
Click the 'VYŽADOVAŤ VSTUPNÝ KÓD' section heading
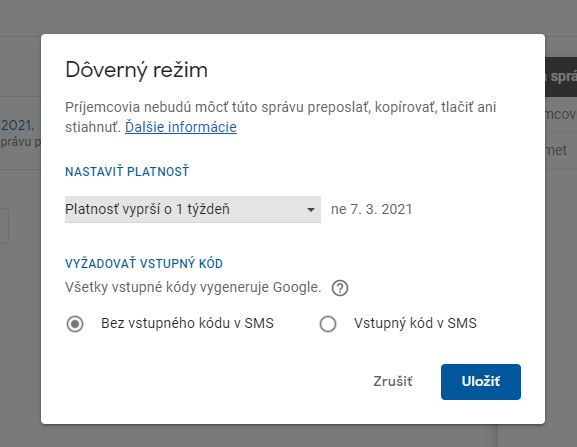pyautogui.click(x=144, y=263)
